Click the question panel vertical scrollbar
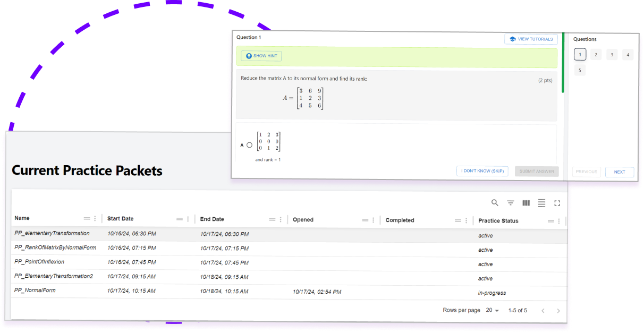The height and width of the screenshot is (333, 644). 563,63
